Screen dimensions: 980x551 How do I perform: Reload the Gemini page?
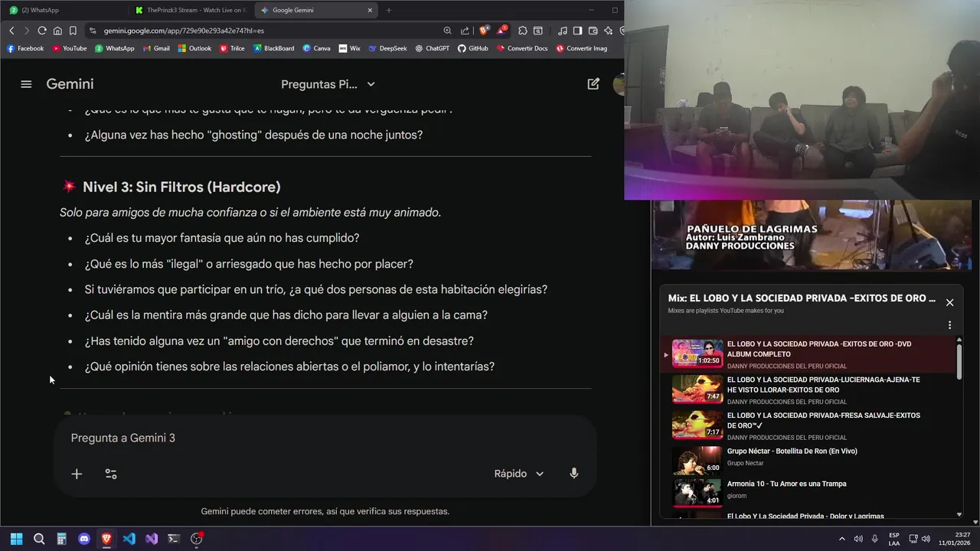42,31
